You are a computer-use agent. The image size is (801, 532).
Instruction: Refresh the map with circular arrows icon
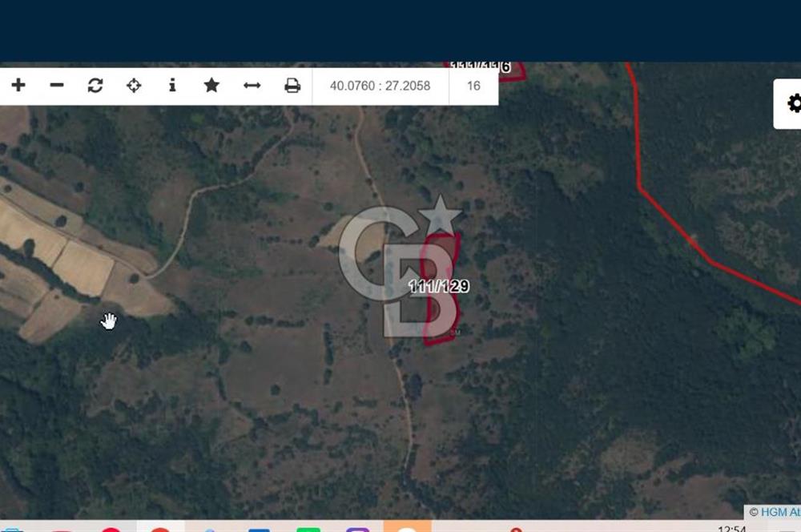95,86
